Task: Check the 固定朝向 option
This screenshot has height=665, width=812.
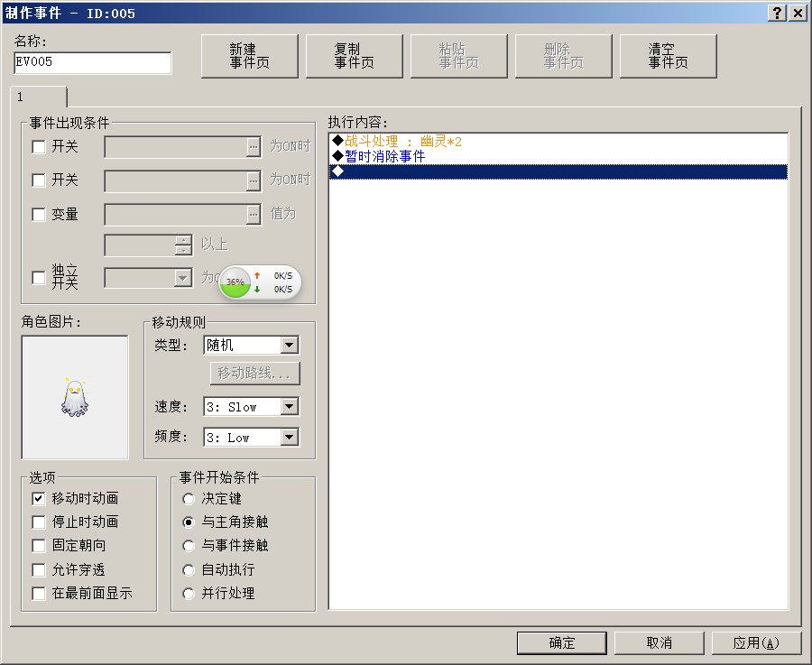Action: click(x=39, y=545)
